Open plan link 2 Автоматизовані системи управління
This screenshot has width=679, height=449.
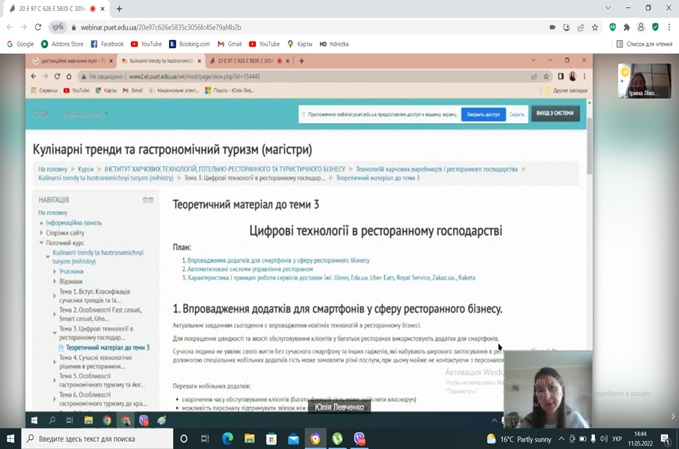point(250,269)
